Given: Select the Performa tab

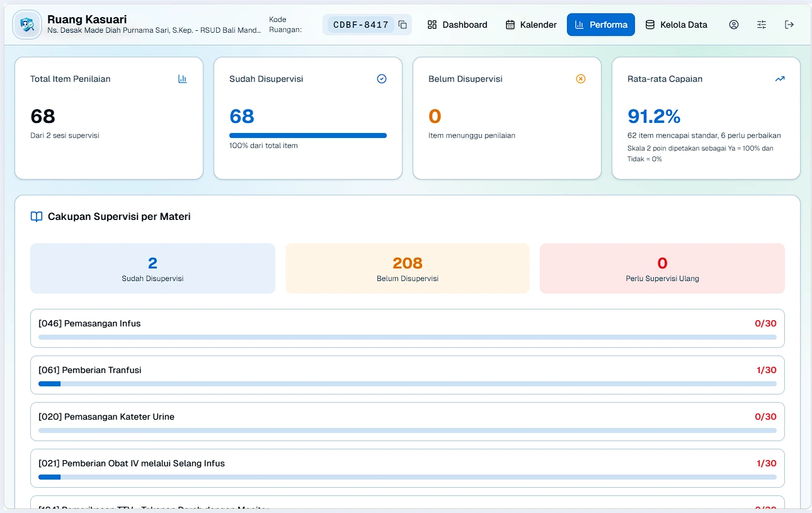Looking at the screenshot, I should [601, 25].
